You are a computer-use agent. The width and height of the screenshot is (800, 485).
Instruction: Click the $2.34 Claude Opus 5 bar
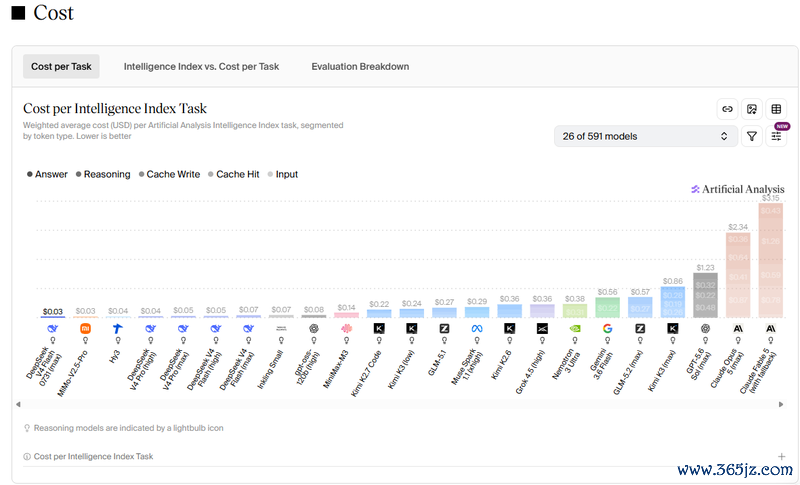(738, 275)
